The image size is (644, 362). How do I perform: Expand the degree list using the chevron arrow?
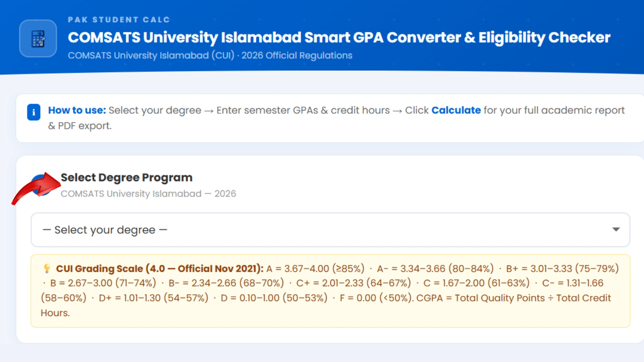click(x=616, y=230)
